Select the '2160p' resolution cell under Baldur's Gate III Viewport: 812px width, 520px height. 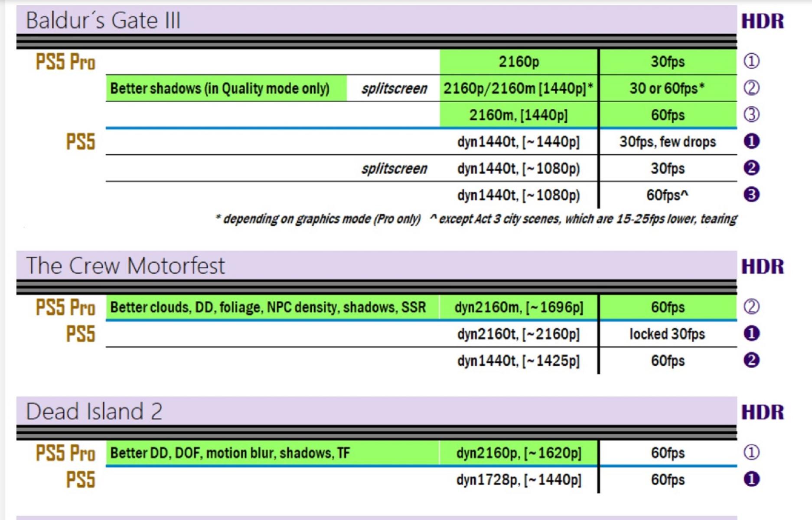pyautogui.click(x=519, y=62)
